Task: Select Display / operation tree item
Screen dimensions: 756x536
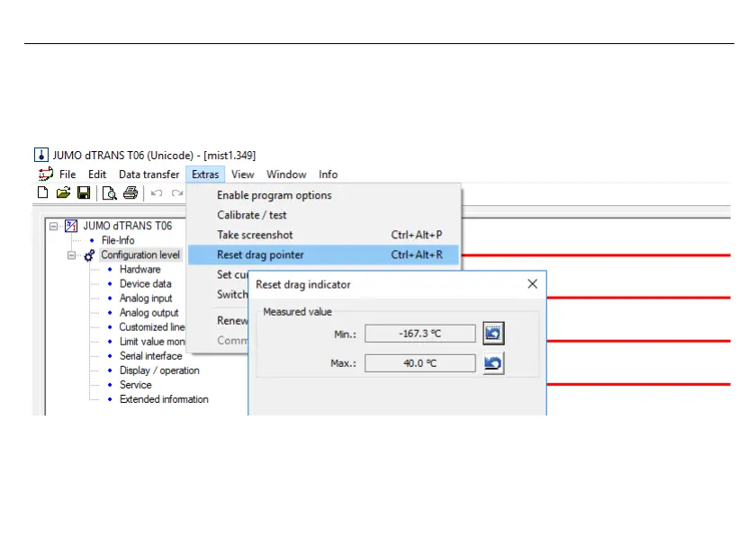Action: (159, 371)
